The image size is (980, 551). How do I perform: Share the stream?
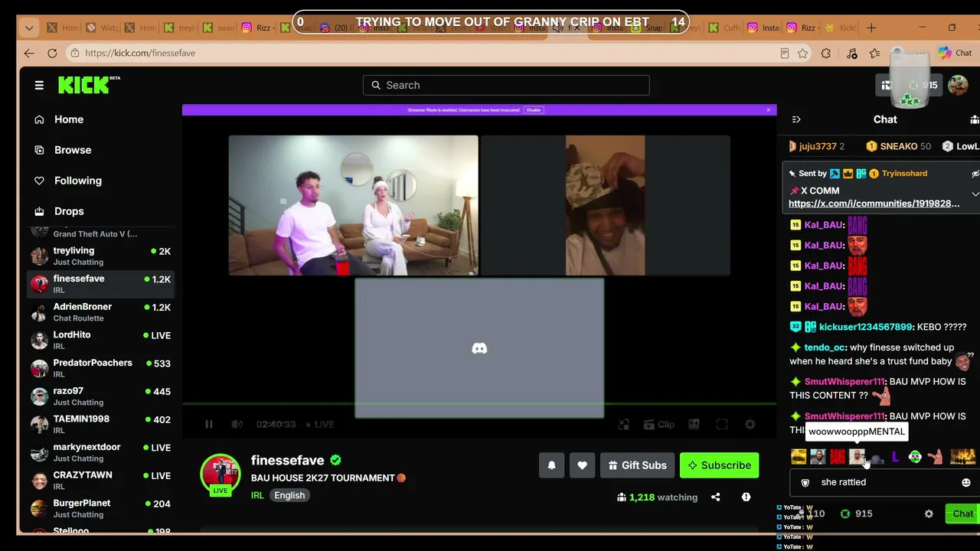click(715, 497)
